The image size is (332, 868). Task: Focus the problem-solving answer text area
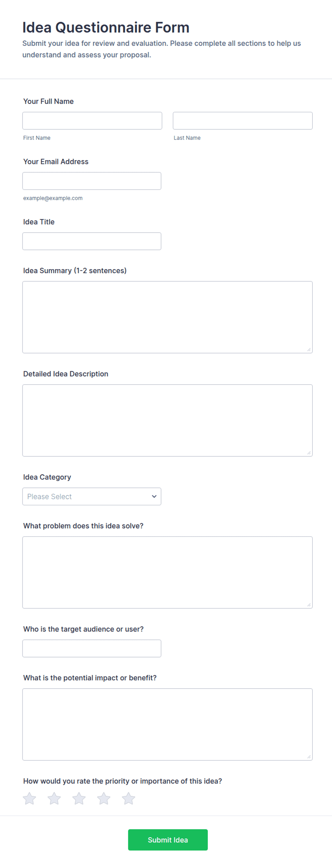click(167, 572)
